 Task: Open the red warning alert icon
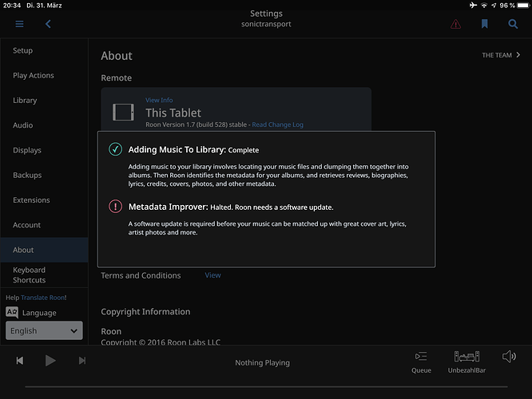(x=455, y=24)
